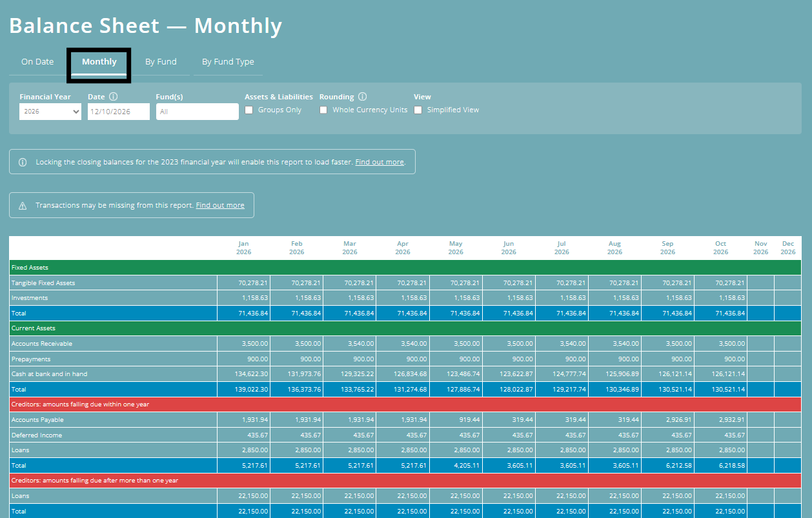Click Cash at bank value 129,325.22
The image size is (812, 518).
click(x=356, y=374)
